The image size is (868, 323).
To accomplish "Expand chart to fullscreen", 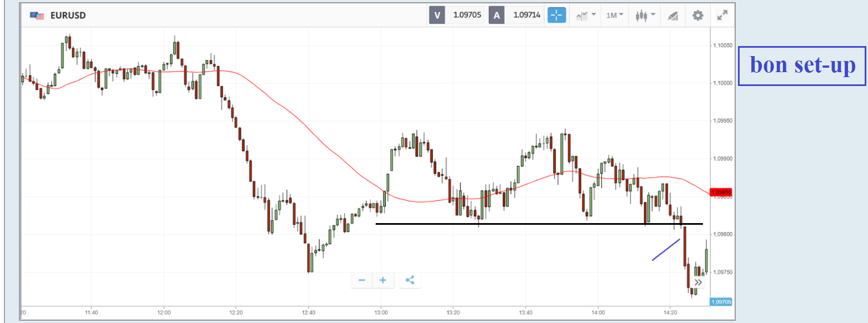I will [722, 15].
